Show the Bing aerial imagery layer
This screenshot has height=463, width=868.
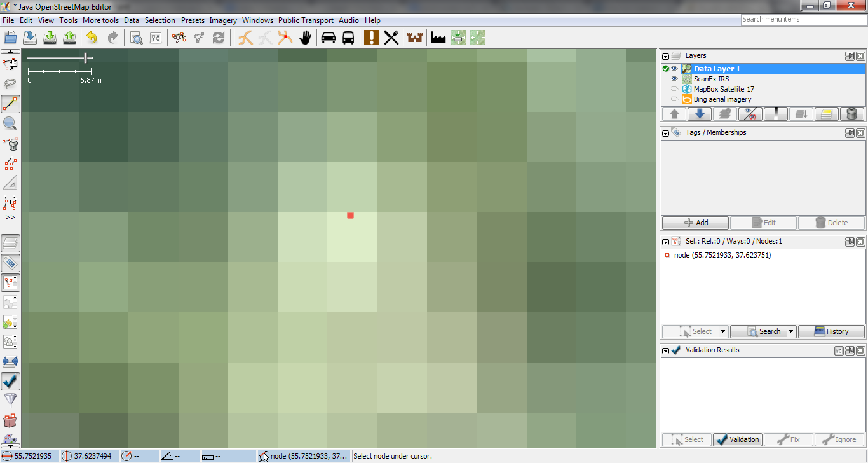[x=674, y=99]
